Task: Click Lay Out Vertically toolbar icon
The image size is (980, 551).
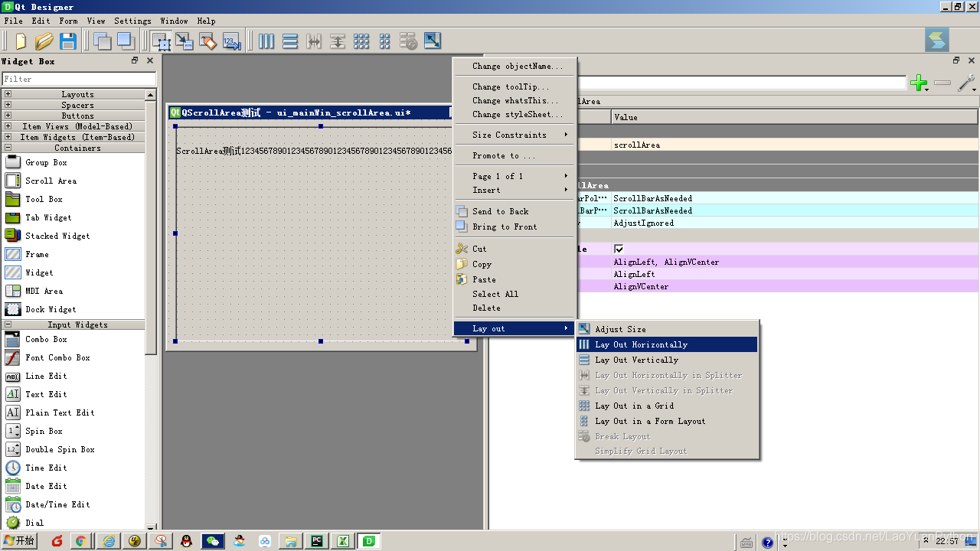Action: pos(290,41)
